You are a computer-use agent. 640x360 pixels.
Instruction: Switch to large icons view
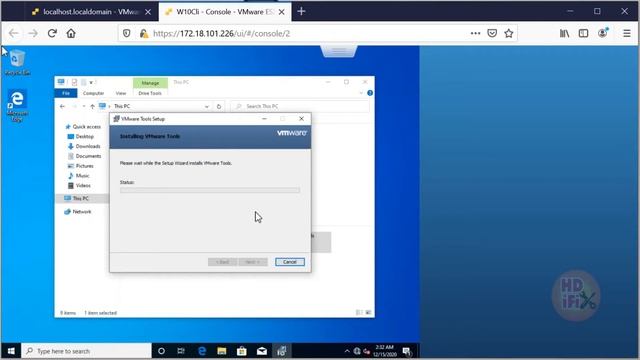368,313
